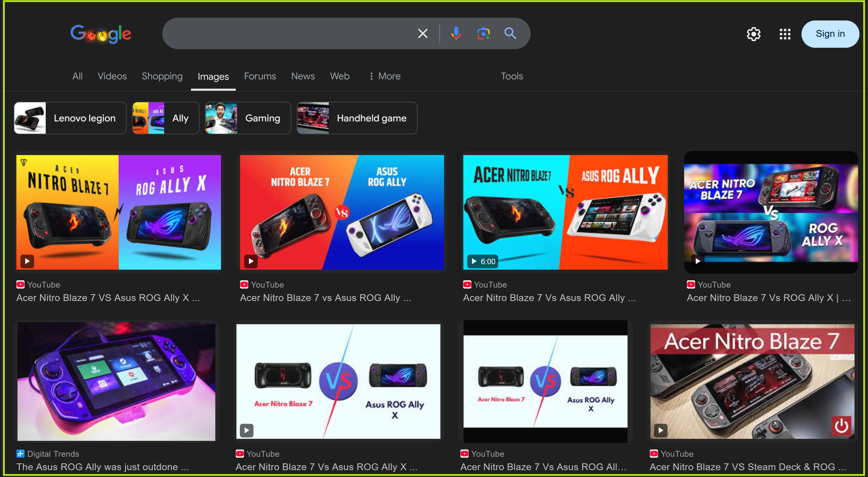Image resolution: width=868 pixels, height=477 pixels.
Task: Click the magnifying glass search button
Action: [510, 33]
